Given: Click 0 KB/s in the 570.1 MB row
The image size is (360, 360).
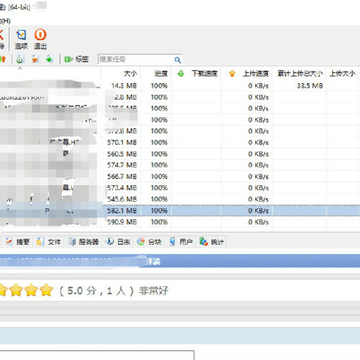Looking at the screenshot, I should (x=258, y=142).
